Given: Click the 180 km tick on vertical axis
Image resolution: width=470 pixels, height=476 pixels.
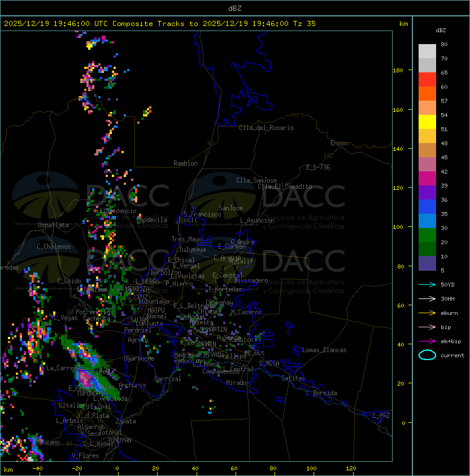Looking at the screenshot, I should tap(398, 71).
